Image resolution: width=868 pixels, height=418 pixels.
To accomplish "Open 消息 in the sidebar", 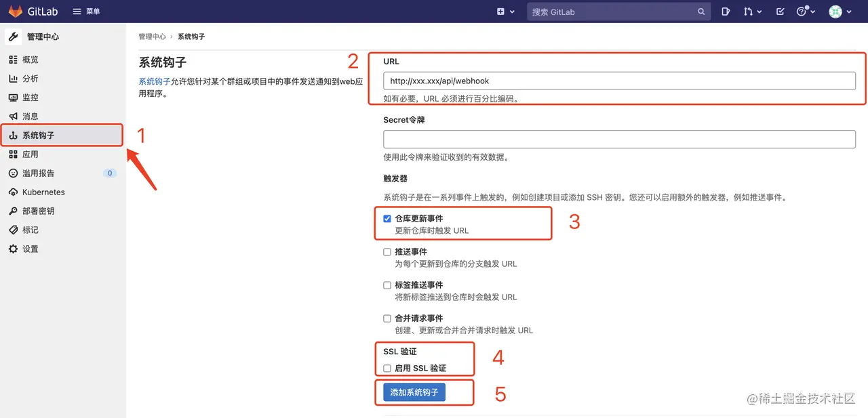I will (63, 117).
